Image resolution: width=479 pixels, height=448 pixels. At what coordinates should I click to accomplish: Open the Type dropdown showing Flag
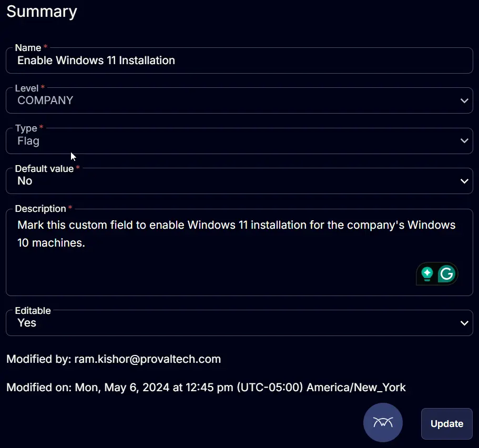tap(240, 141)
